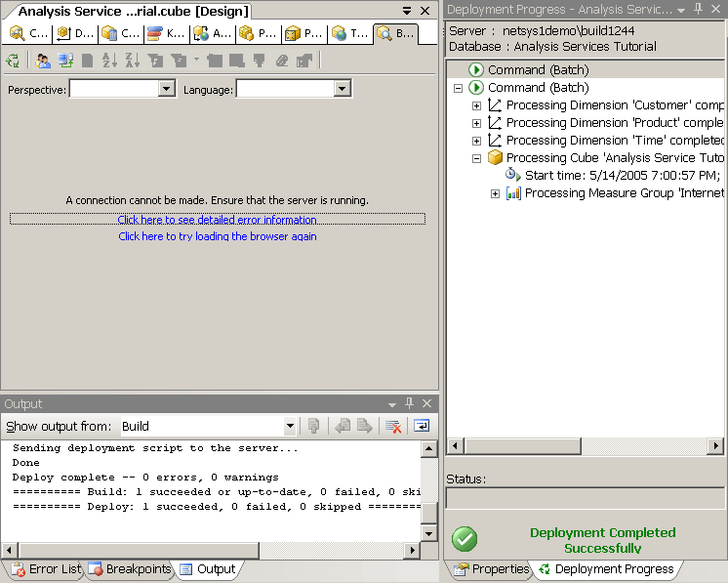Image resolution: width=728 pixels, height=583 pixels.
Task: Toggle Word Wrap in the Output window
Action: pyautogui.click(x=422, y=426)
